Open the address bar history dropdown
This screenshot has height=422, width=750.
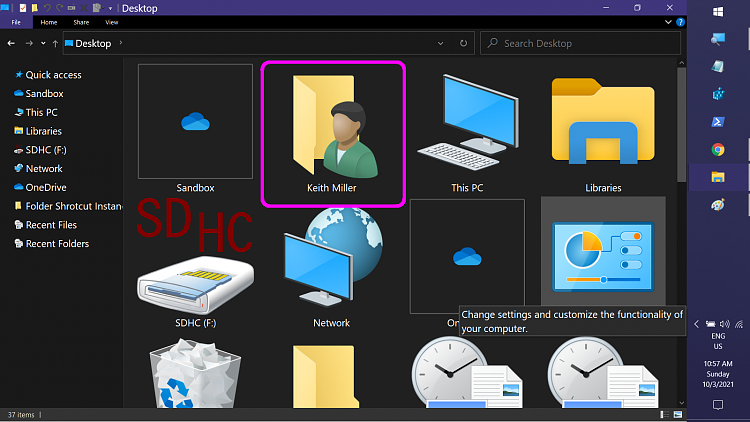[440, 43]
